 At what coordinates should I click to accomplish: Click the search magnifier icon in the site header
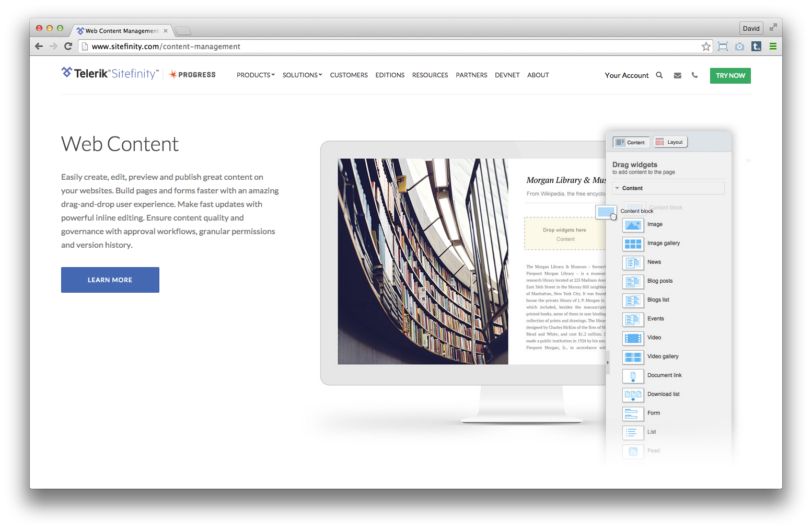point(659,75)
